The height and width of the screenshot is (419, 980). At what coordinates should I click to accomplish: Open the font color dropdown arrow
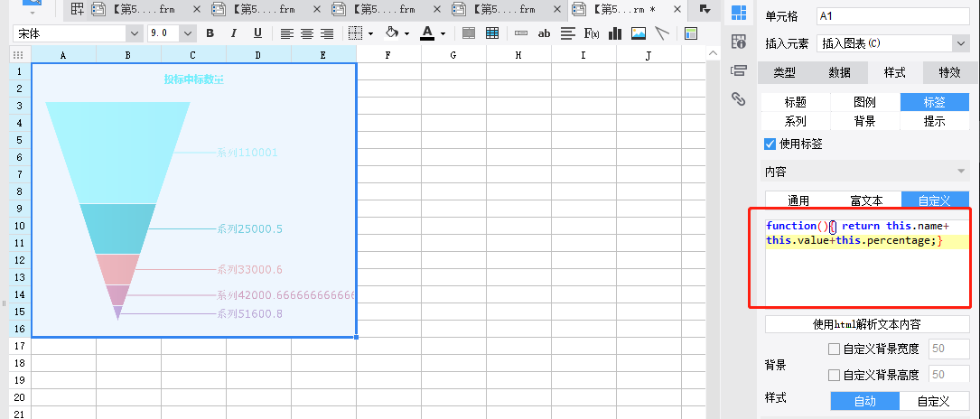click(x=443, y=33)
